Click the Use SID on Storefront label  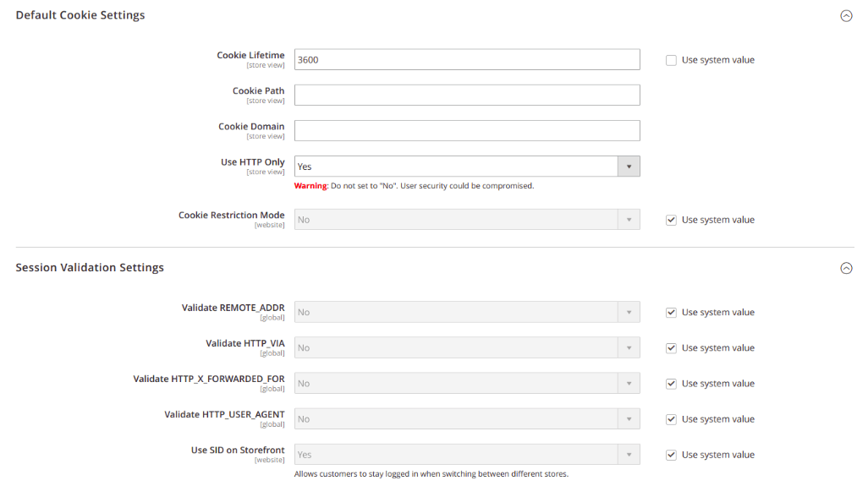pos(238,450)
